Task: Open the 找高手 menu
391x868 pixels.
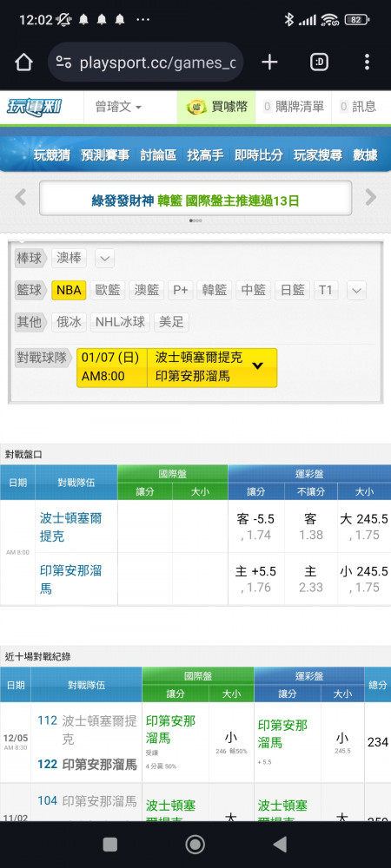Action: (205, 155)
